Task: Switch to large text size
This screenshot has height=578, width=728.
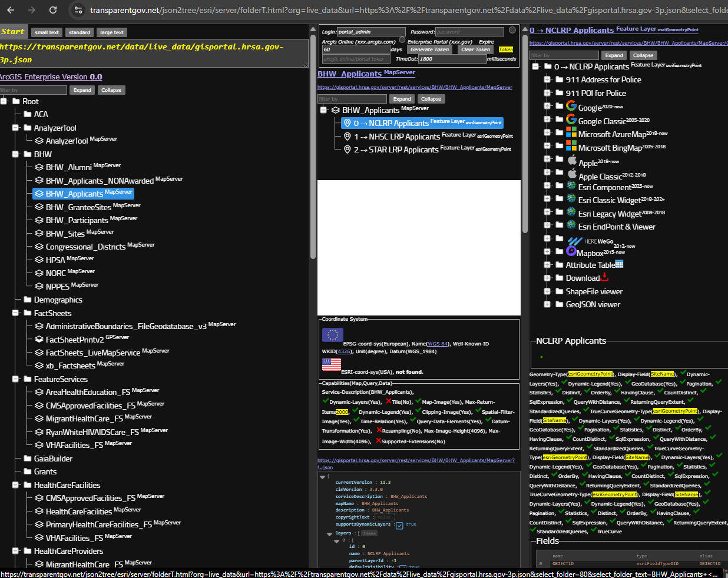Action: tap(111, 32)
